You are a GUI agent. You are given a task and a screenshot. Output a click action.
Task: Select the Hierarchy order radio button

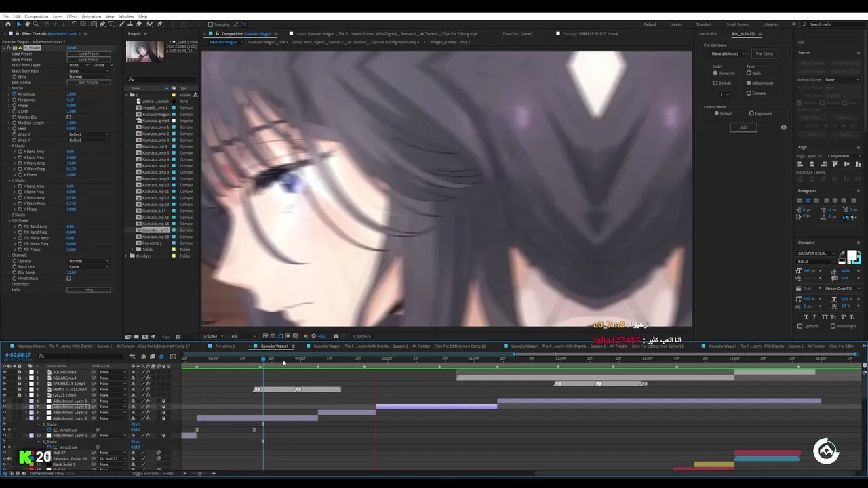pos(715,73)
